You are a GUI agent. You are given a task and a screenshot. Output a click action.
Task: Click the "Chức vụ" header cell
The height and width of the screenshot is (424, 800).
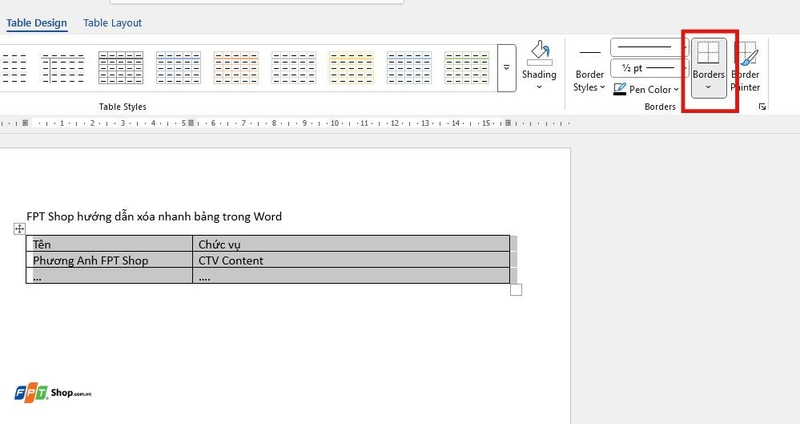point(351,244)
